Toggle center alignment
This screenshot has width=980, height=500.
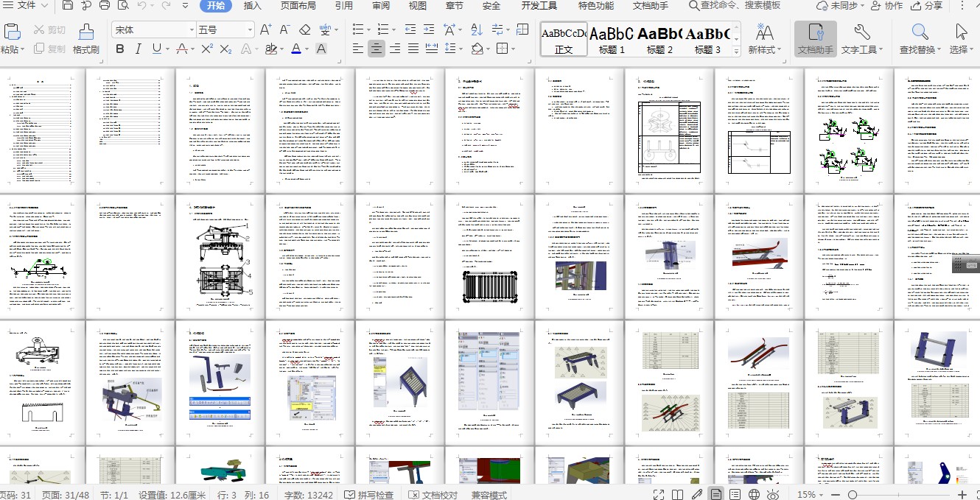pyautogui.click(x=377, y=49)
